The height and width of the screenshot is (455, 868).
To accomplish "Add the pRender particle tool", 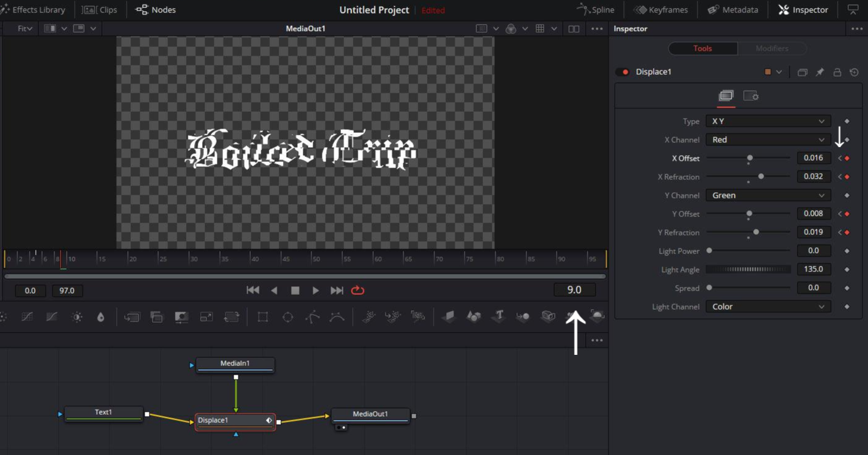I will pos(418,317).
